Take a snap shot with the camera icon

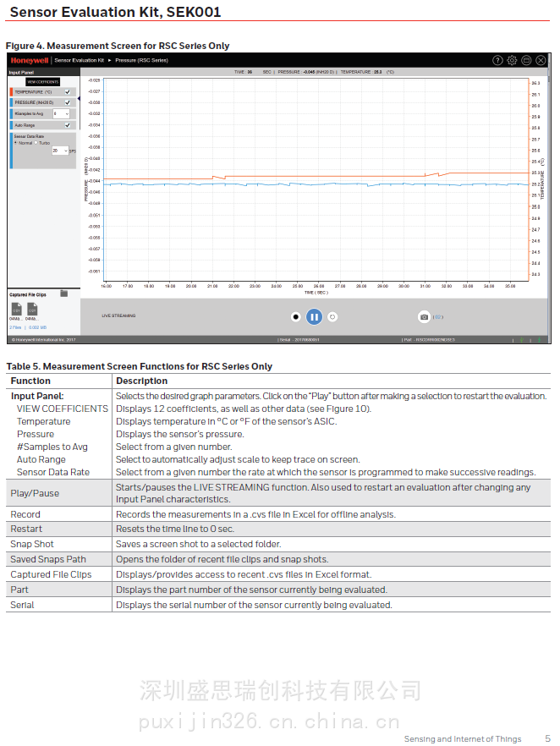[424, 317]
